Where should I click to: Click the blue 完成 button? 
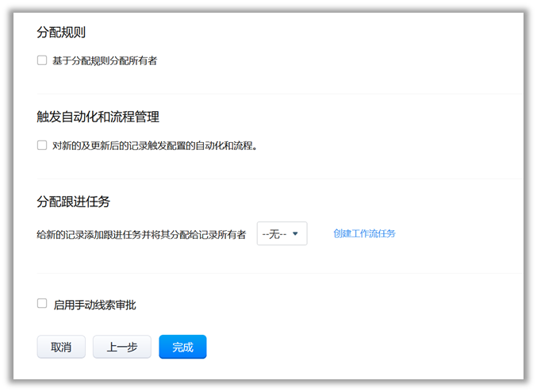[x=182, y=347]
